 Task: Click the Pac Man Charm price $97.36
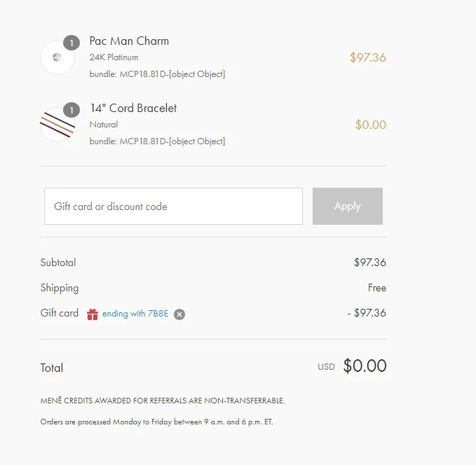[x=368, y=57]
